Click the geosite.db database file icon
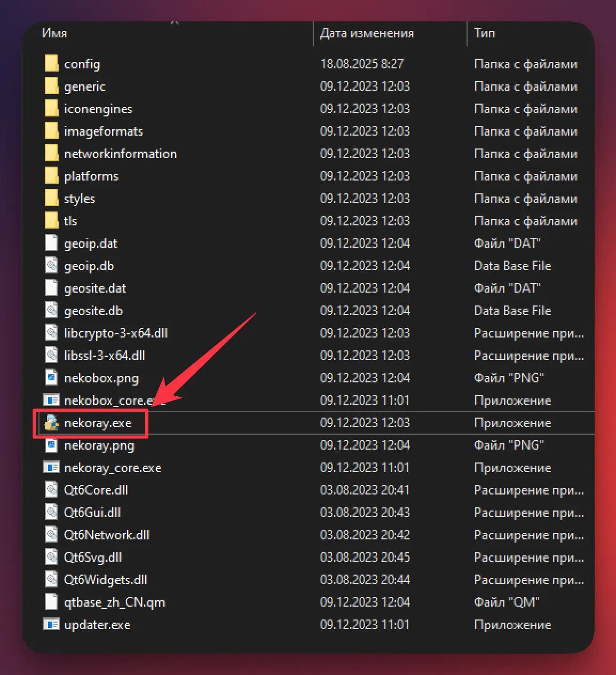The image size is (616, 675). (51, 310)
